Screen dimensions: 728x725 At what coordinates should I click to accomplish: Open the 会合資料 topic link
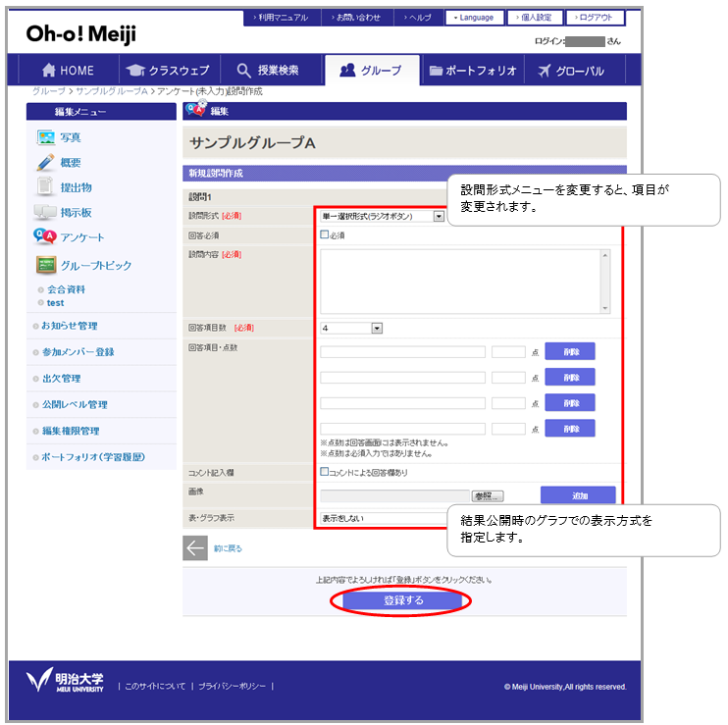[66, 289]
